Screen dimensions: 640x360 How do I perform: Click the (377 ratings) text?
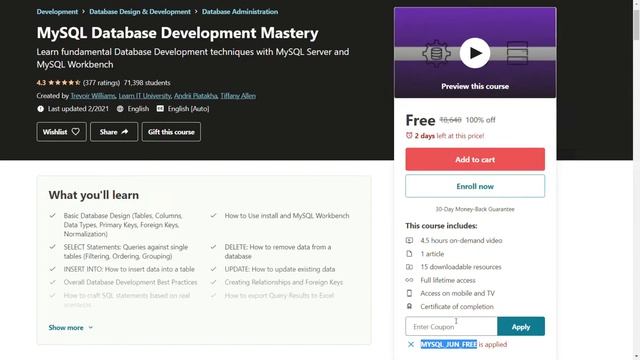[x=101, y=83]
